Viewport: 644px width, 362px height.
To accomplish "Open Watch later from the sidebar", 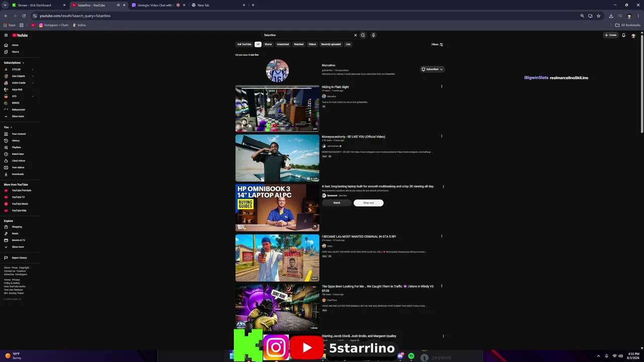I will 18,154.
